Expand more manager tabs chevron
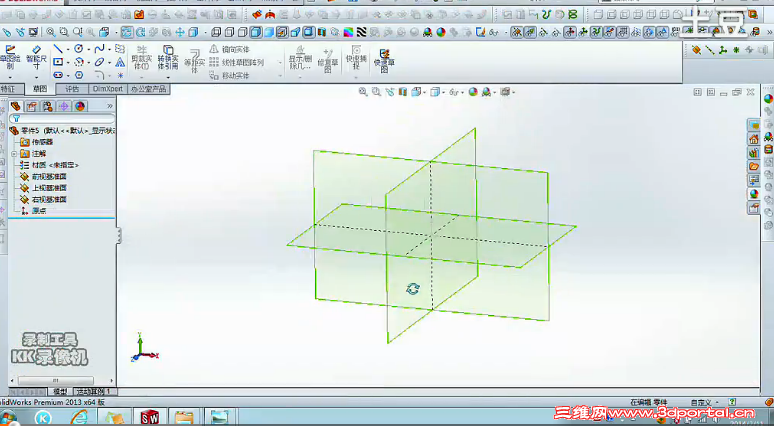 [x=110, y=106]
